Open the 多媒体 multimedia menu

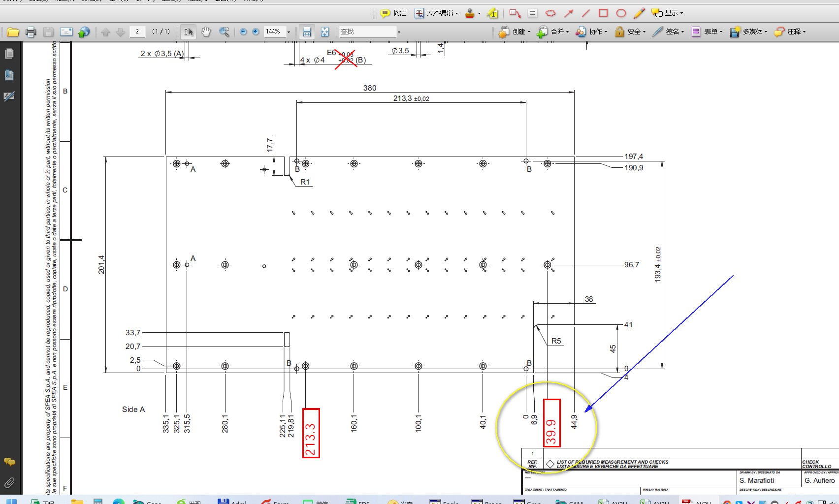pyautogui.click(x=748, y=32)
